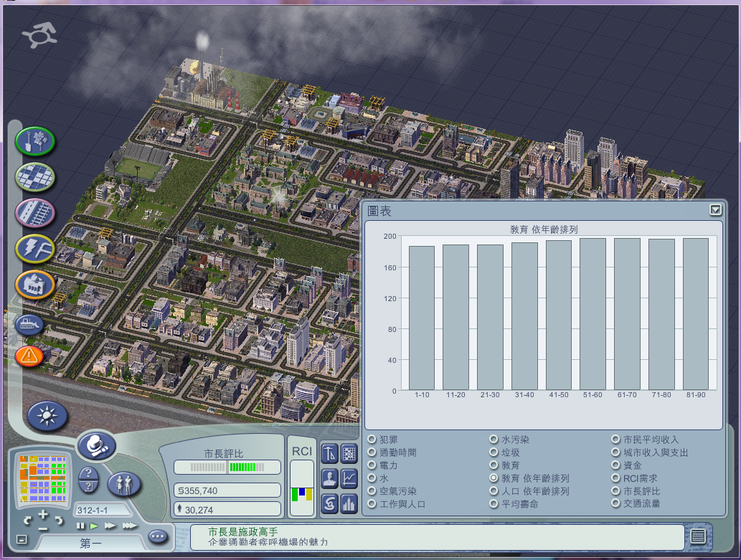
Task: Click the 市長是施政高手 news headline
Action: point(243,531)
